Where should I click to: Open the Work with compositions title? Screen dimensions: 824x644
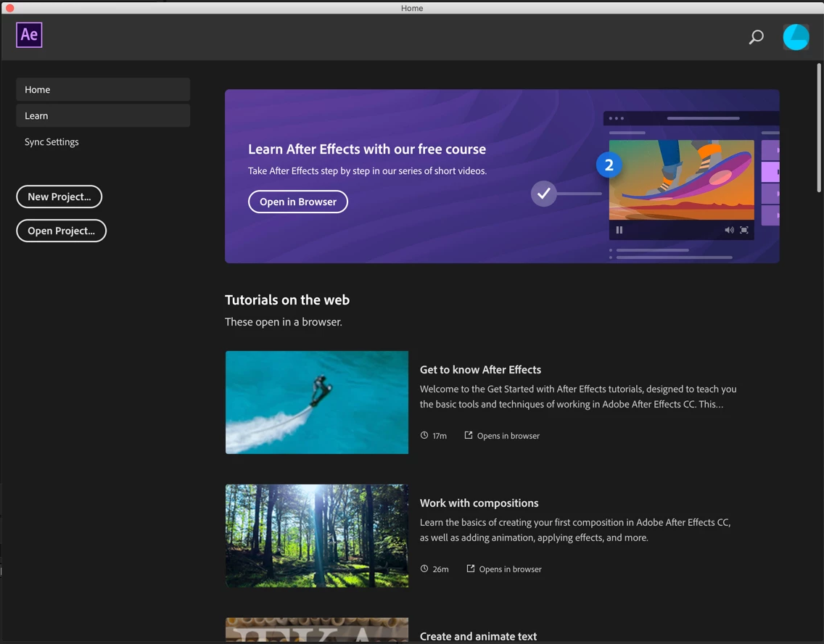(479, 503)
